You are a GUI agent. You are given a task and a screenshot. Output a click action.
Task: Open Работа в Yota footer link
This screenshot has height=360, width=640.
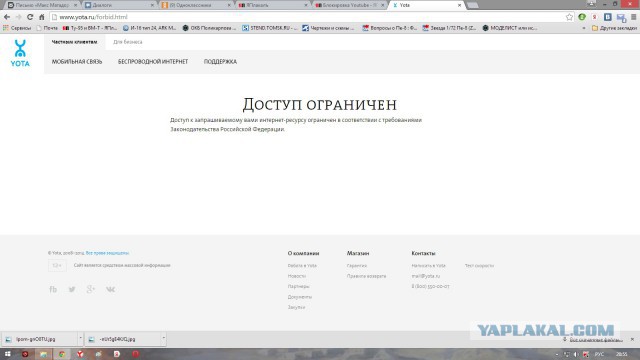tap(302, 266)
